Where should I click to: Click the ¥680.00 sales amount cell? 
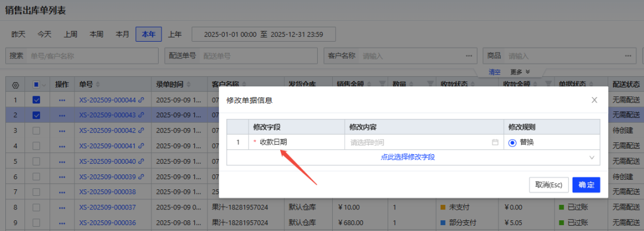click(x=360, y=223)
